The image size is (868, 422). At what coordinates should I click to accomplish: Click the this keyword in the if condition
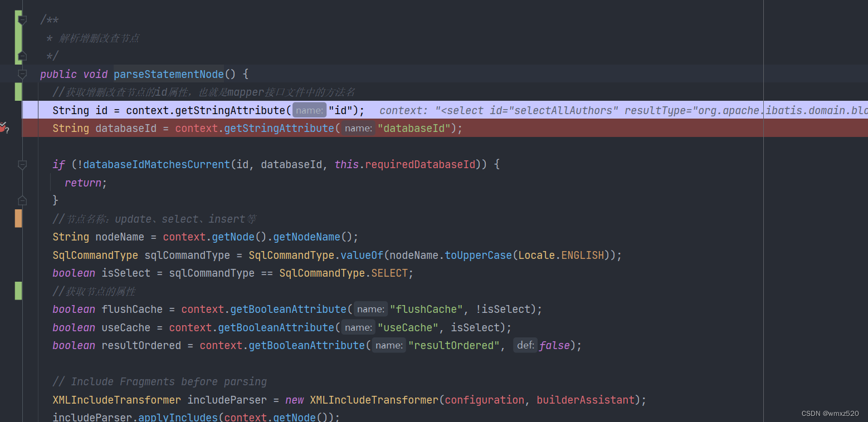pos(347,164)
